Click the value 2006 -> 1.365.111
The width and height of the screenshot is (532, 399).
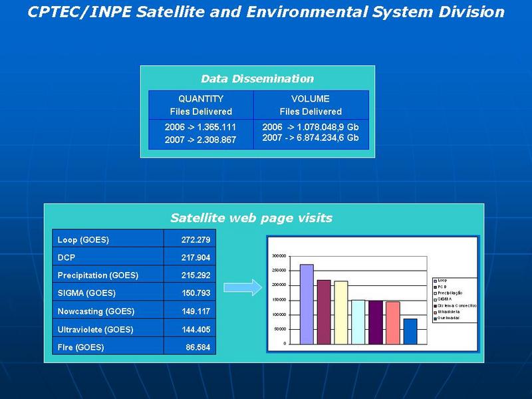pyautogui.click(x=200, y=127)
